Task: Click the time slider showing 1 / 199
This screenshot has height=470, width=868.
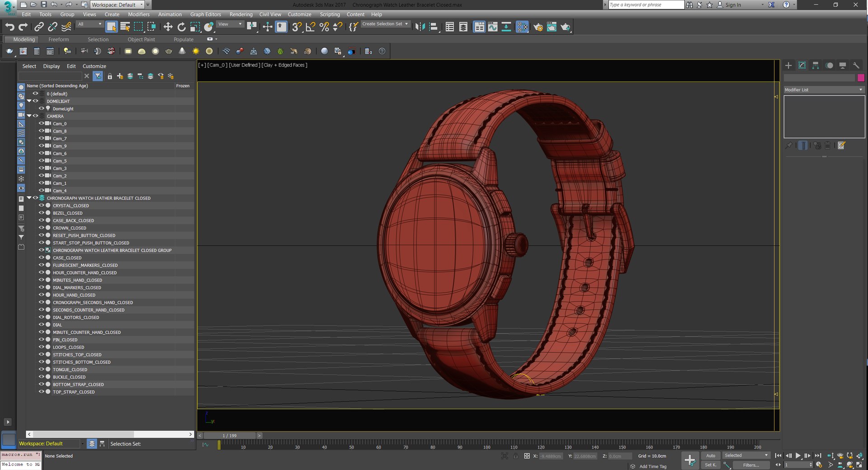Action: [230, 436]
